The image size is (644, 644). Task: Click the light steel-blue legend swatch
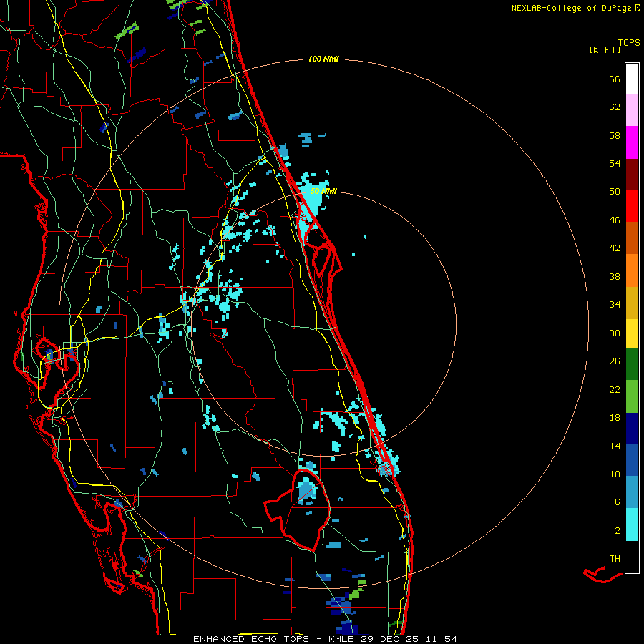[x=632, y=492]
